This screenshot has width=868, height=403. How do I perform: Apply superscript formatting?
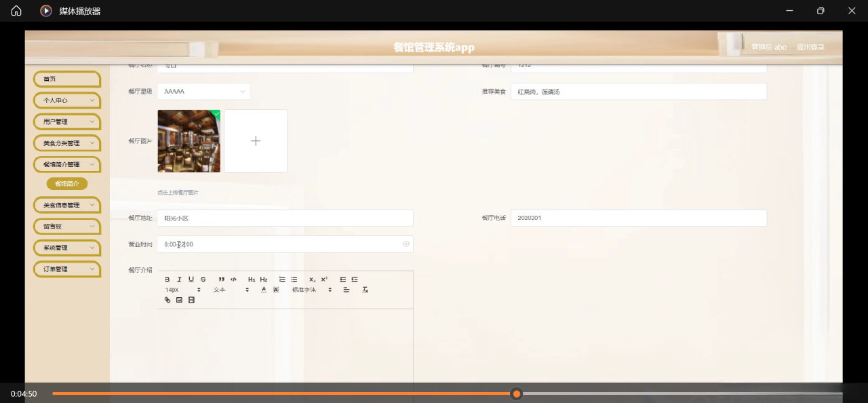click(324, 280)
